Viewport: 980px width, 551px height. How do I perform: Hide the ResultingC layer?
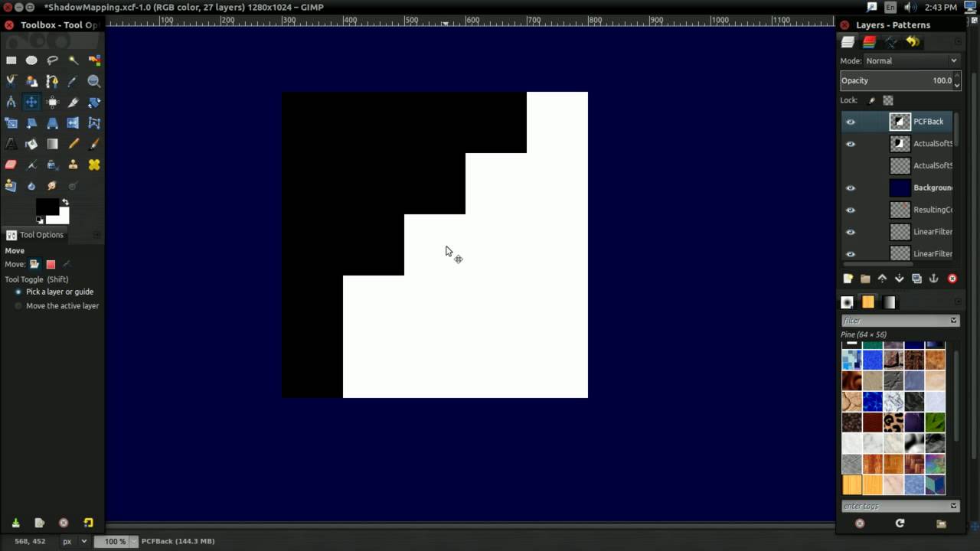point(850,210)
